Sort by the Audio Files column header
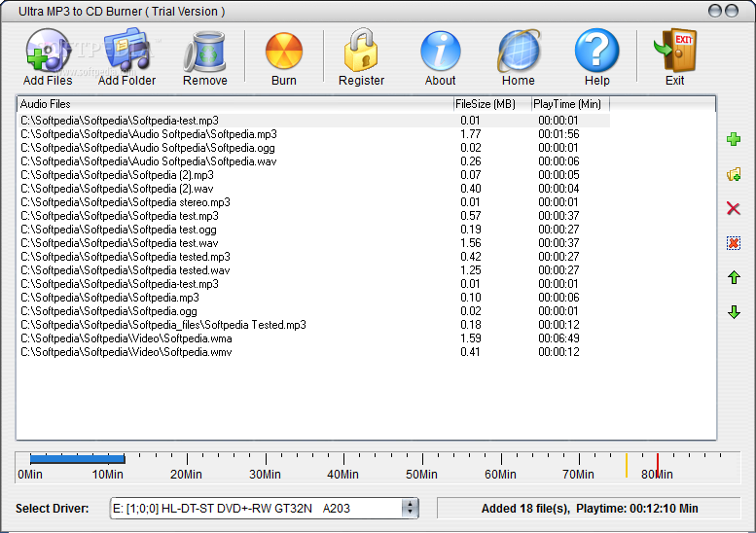 click(x=234, y=104)
